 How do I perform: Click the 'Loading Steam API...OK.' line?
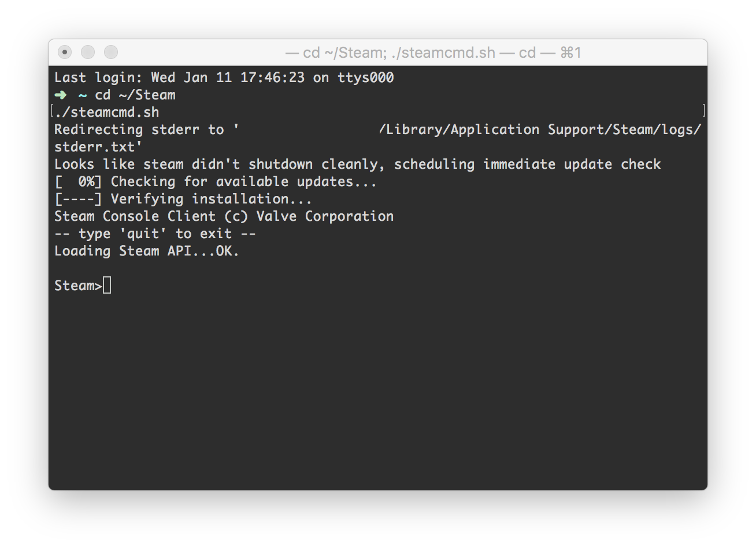147,251
